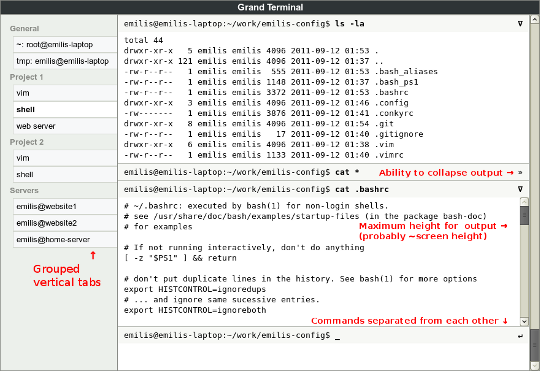Click the .bashrc file name in listing

coord(392,92)
